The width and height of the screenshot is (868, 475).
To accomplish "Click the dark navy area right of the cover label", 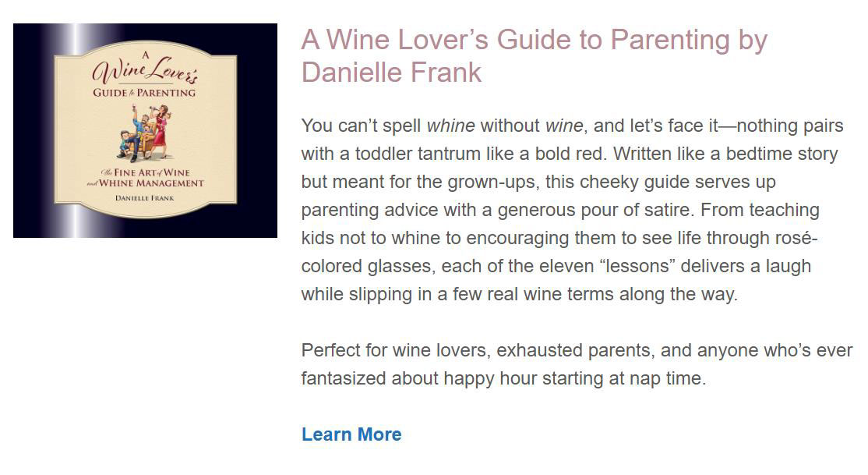I will point(256,130).
